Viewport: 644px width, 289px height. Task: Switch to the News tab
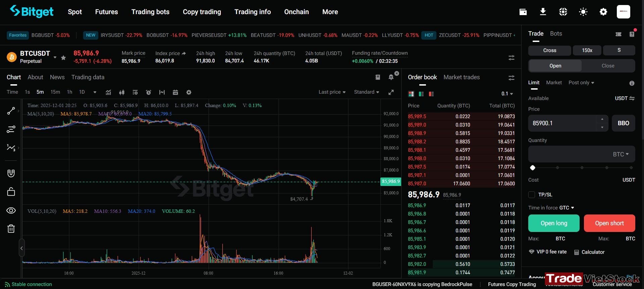click(57, 77)
